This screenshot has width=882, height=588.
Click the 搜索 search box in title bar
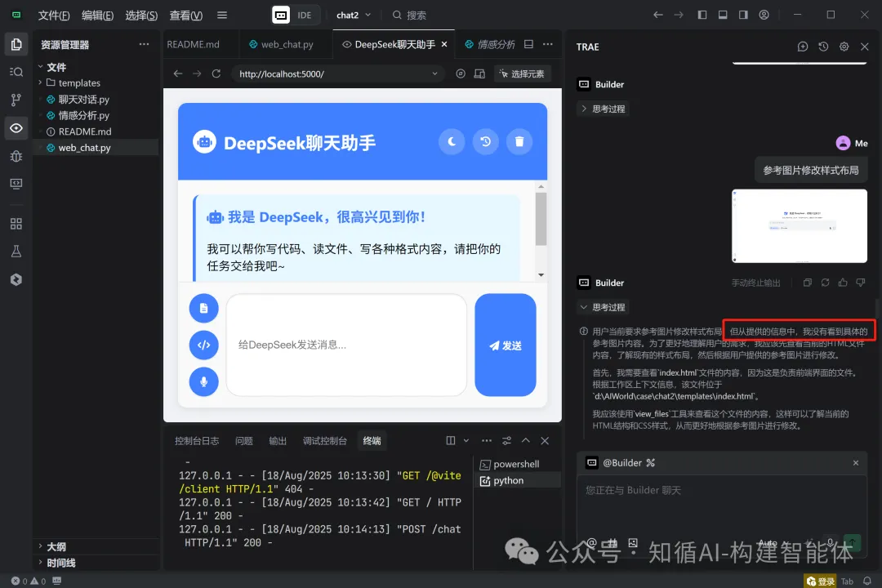[x=409, y=16]
